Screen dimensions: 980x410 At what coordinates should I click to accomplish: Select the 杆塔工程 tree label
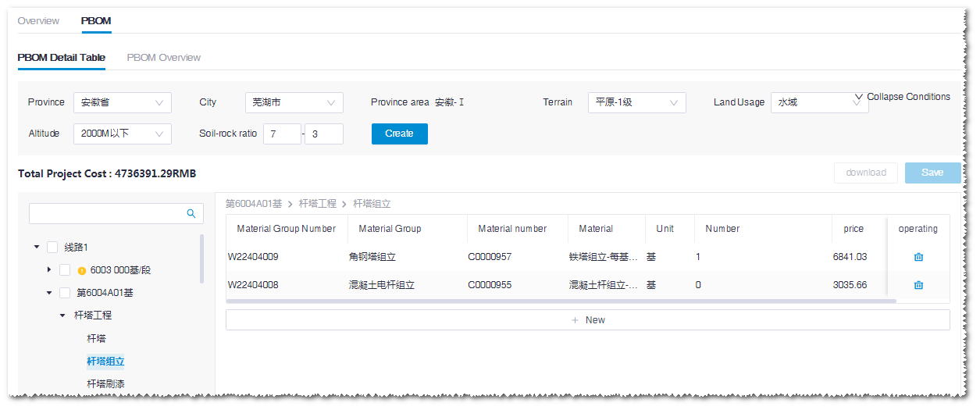93,316
